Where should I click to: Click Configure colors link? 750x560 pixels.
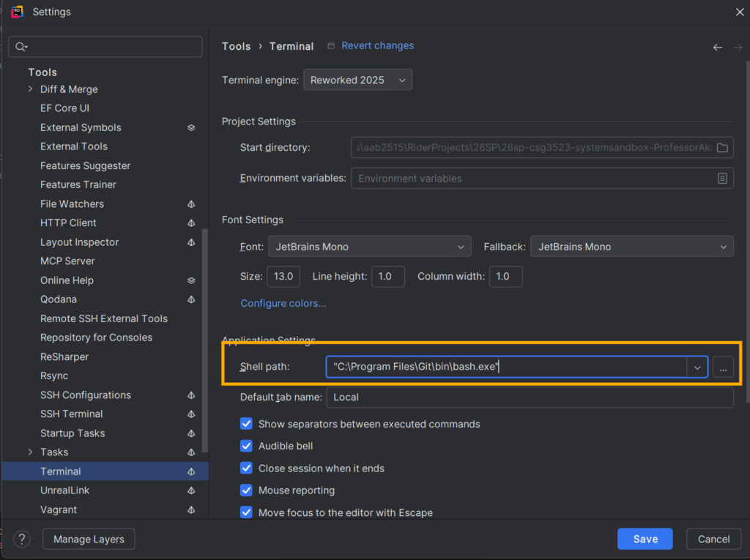[283, 303]
